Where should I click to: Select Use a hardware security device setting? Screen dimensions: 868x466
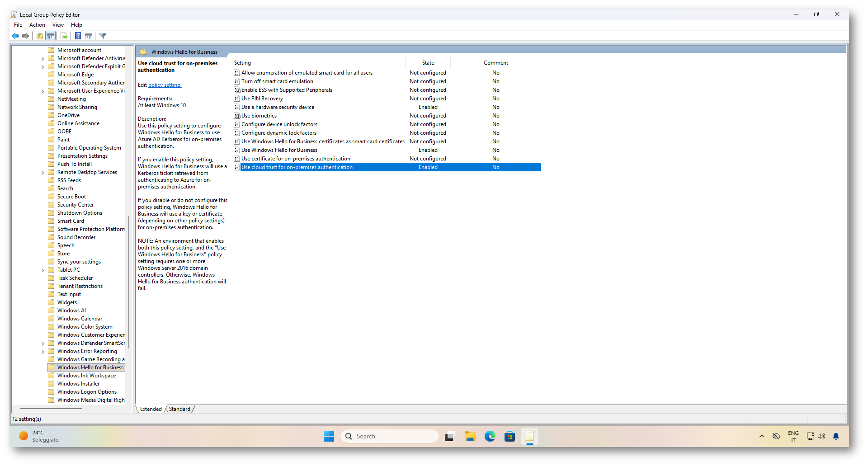click(278, 107)
